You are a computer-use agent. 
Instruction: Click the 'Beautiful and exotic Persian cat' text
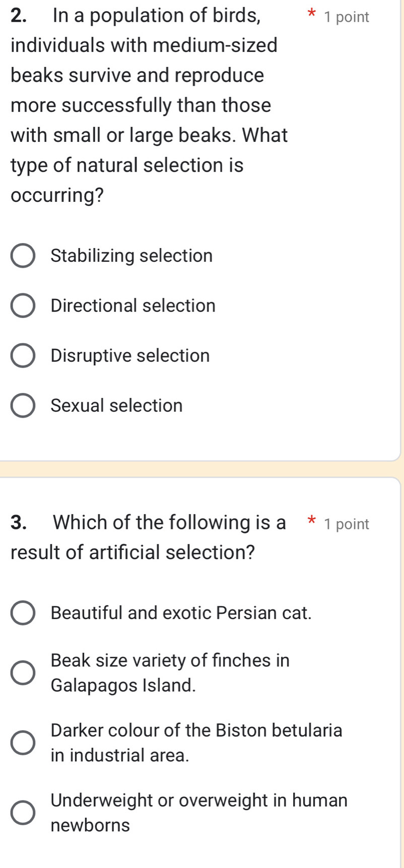[x=181, y=613]
